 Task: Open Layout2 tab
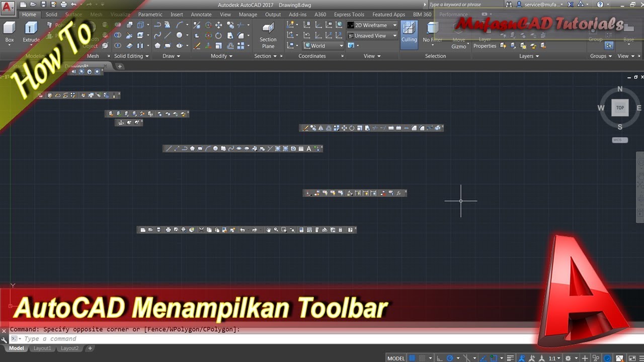(x=70, y=348)
